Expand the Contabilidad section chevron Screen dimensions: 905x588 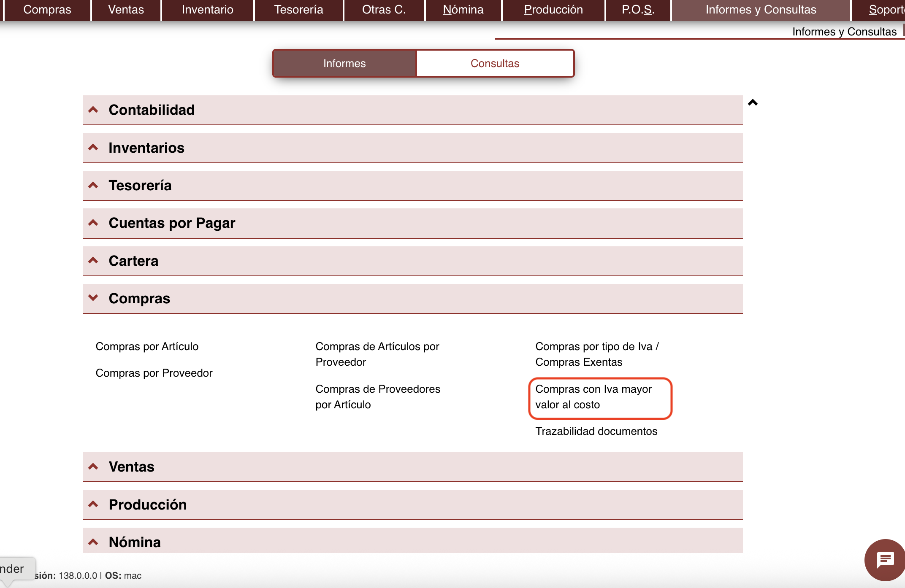coord(93,110)
